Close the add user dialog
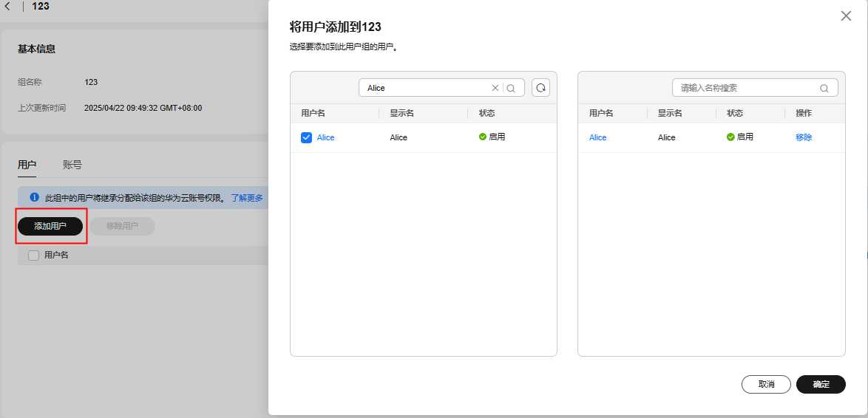Image resolution: width=868 pixels, height=418 pixels. pos(846,16)
